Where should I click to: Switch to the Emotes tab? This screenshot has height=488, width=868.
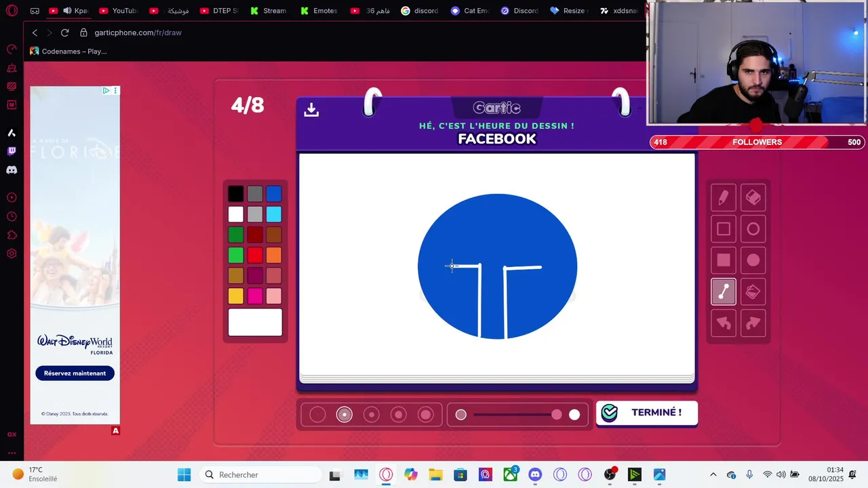319,11
